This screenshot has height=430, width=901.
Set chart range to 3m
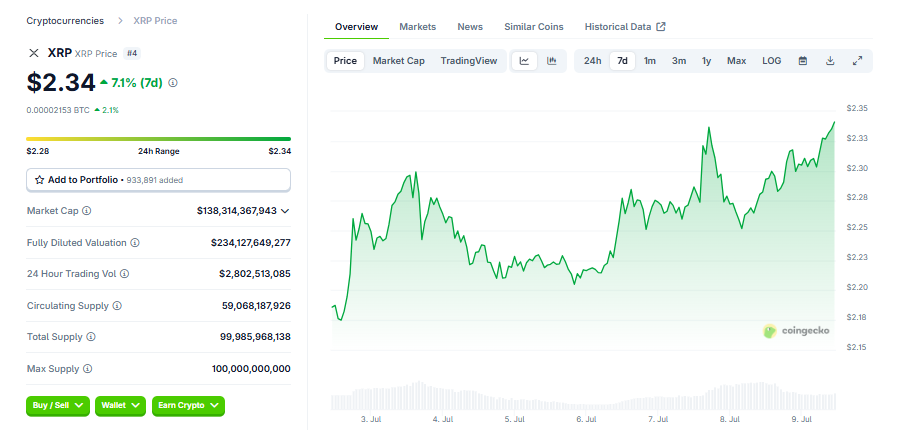(x=679, y=61)
